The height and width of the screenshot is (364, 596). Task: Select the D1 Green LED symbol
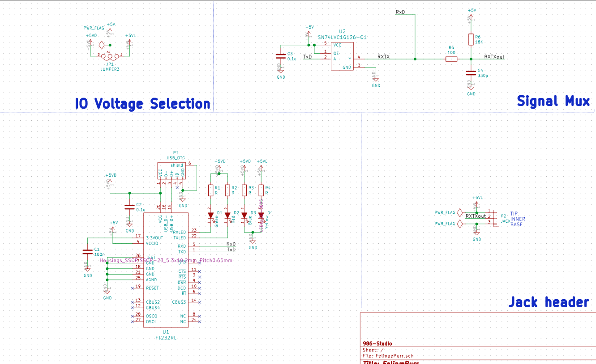210,215
